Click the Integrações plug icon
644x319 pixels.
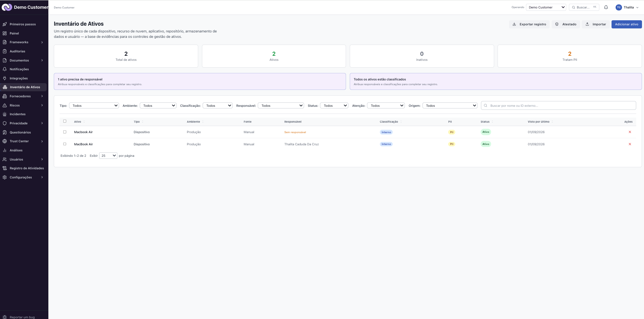point(5,78)
